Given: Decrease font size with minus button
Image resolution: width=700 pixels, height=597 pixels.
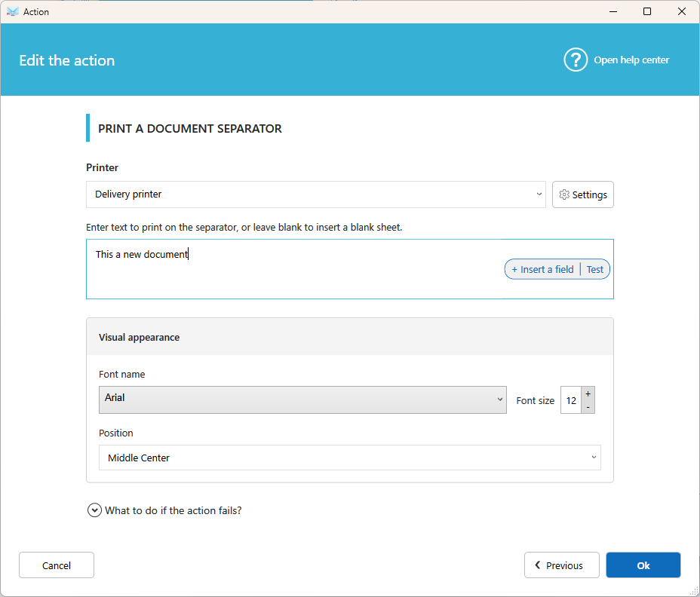Looking at the screenshot, I should coord(588,407).
